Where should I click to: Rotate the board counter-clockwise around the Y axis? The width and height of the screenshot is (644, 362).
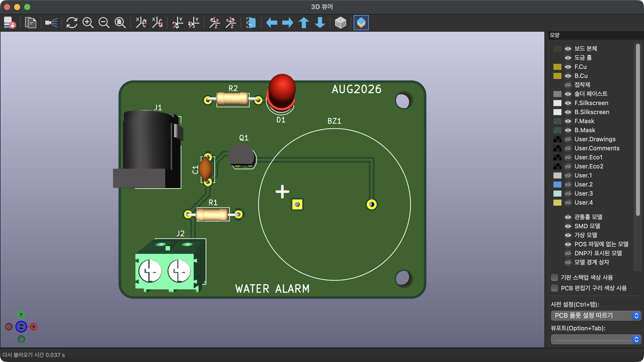click(194, 23)
